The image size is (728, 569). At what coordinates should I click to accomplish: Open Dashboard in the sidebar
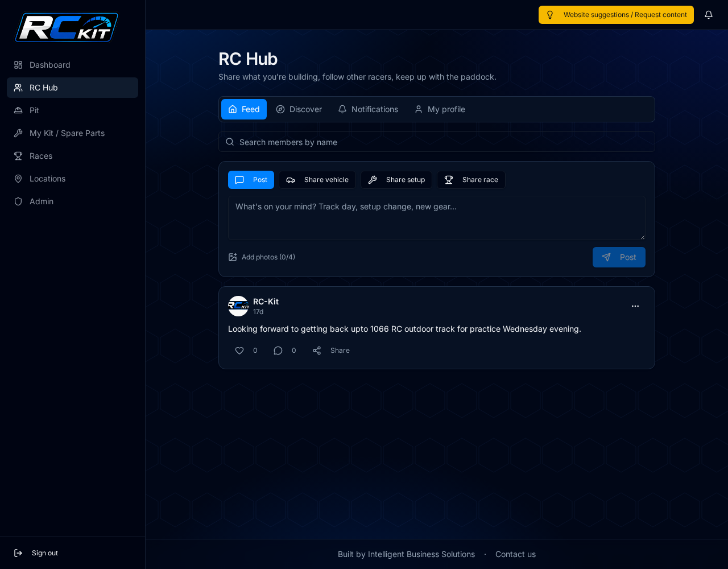pyautogui.click(x=72, y=65)
